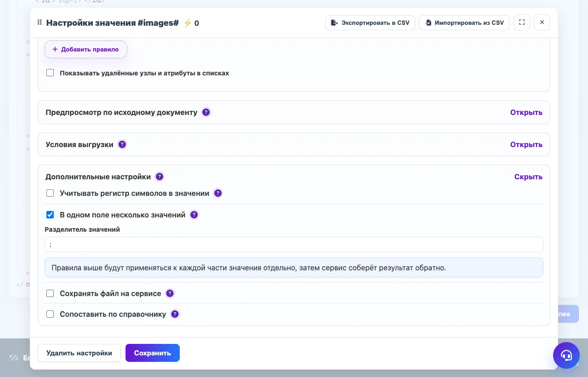Focus the Разделитель значений input field
This screenshot has width=588, height=377.
(294, 245)
